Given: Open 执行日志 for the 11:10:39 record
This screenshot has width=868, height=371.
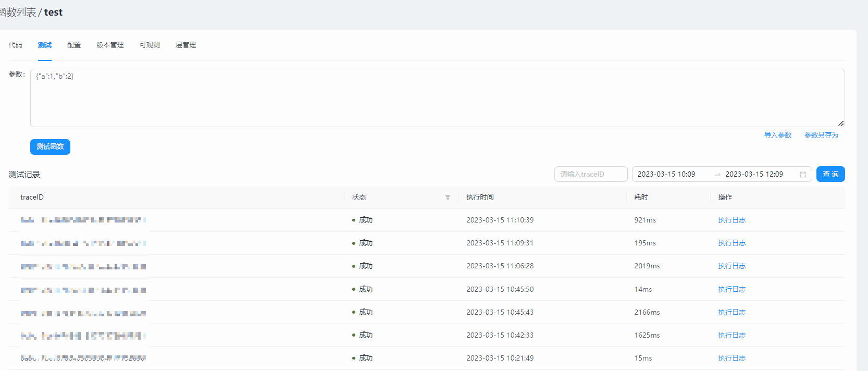Looking at the screenshot, I should pyautogui.click(x=731, y=220).
